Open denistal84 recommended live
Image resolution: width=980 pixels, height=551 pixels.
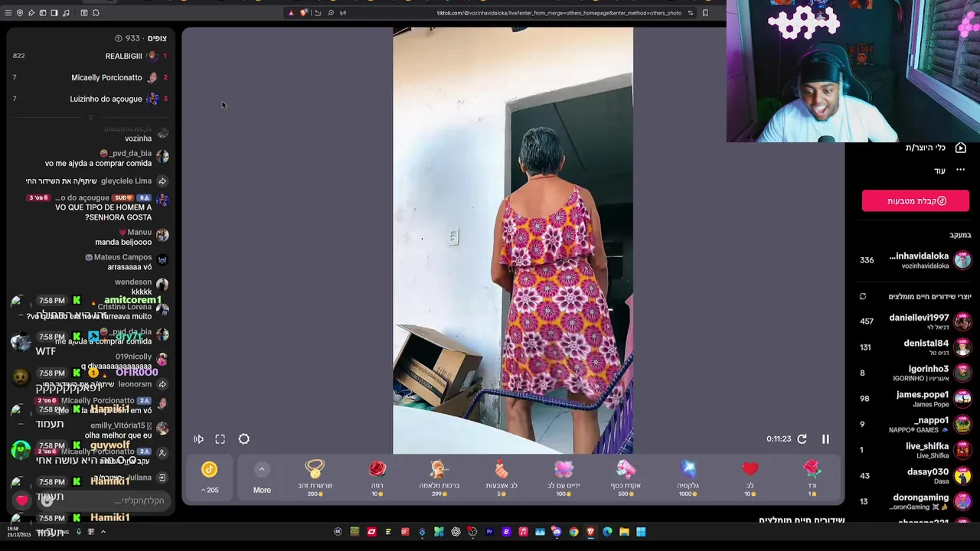pos(914,347)
